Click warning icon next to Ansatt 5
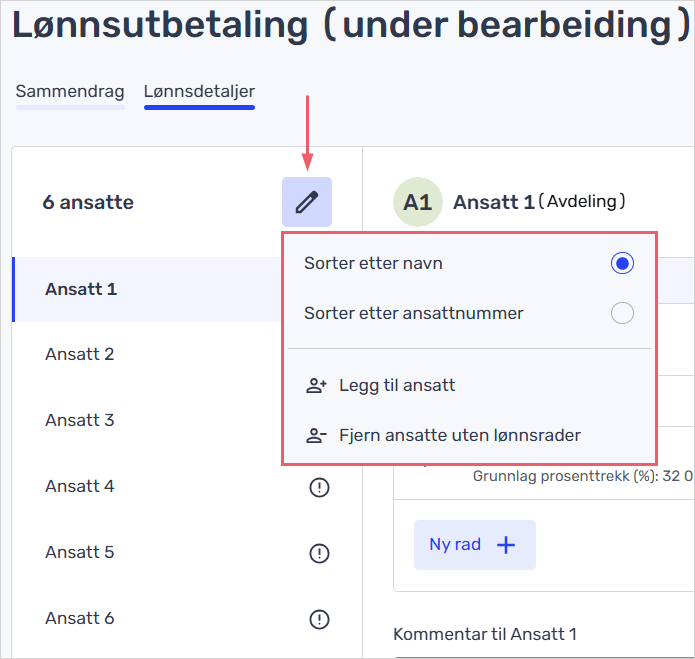This screenshot has width=695, height=659. coord(319,553)
